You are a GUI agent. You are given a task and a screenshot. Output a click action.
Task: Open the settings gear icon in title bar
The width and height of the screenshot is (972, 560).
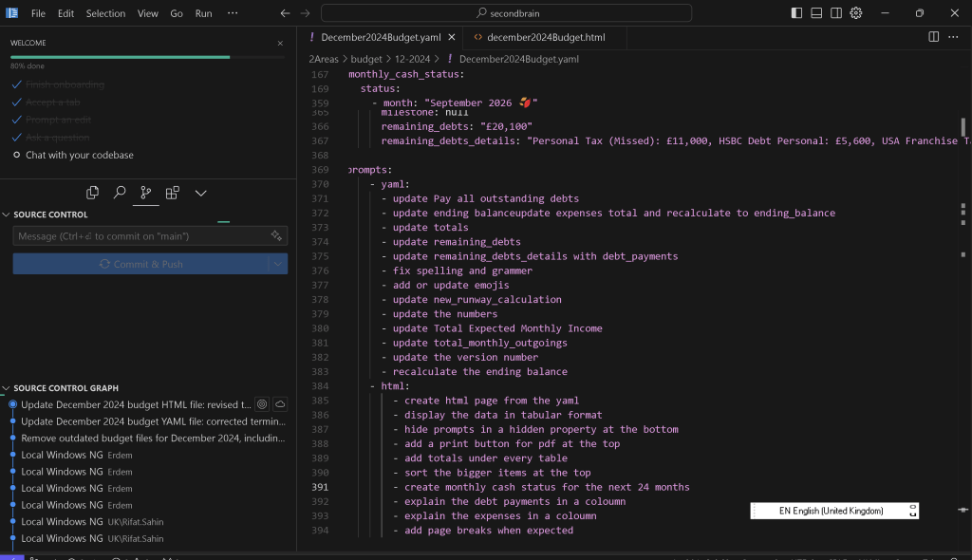[856, 13]
